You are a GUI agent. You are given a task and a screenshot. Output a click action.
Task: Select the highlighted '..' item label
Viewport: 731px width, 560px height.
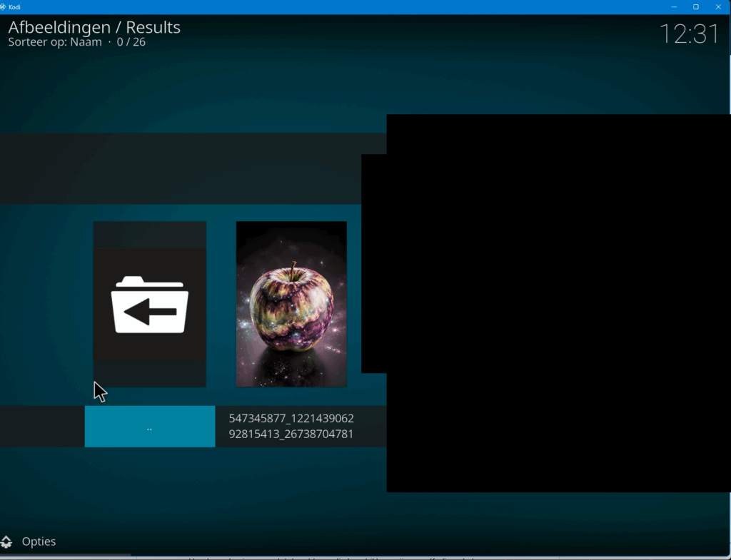(x=150, y=427)
